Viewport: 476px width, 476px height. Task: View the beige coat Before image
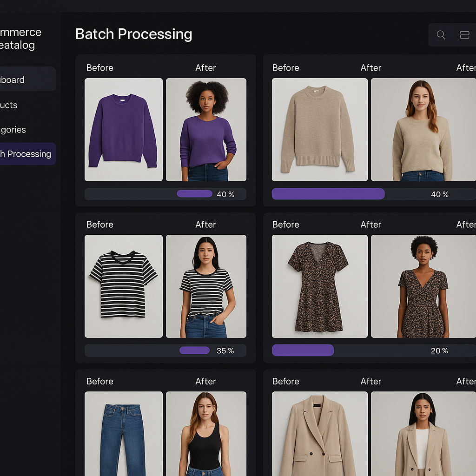click(x=319, y=435)
